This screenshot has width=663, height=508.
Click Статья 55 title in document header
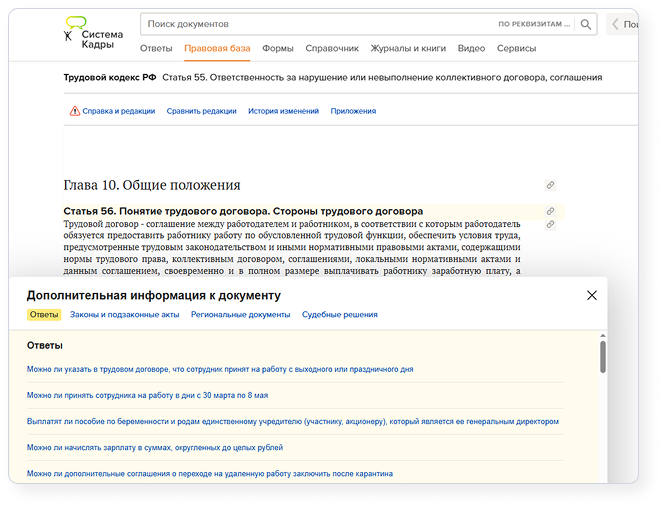[x=382, y=77]
